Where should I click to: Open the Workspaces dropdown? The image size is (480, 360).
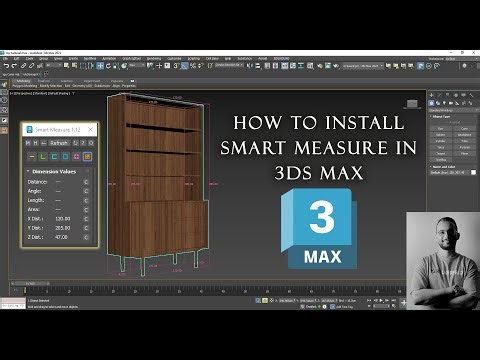[462, 59]
